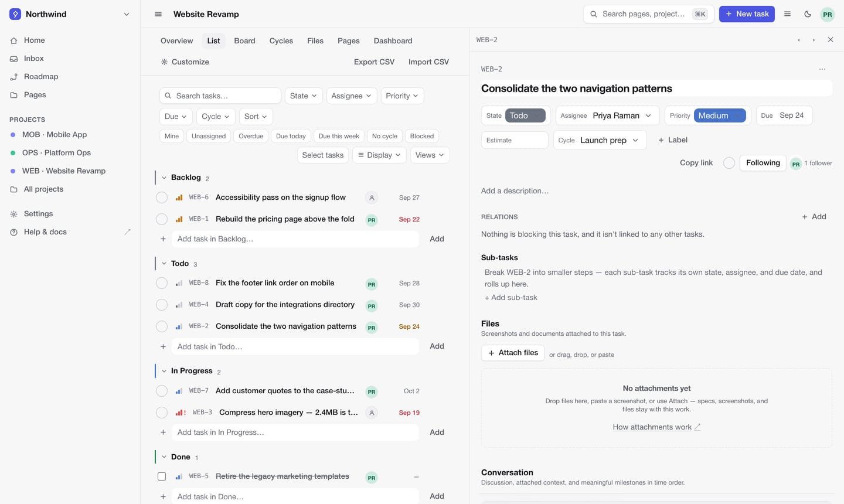844x504 pixels.
Task: Click the PR assignee avatar on WEB-8 row
Action: click(372, 284)
